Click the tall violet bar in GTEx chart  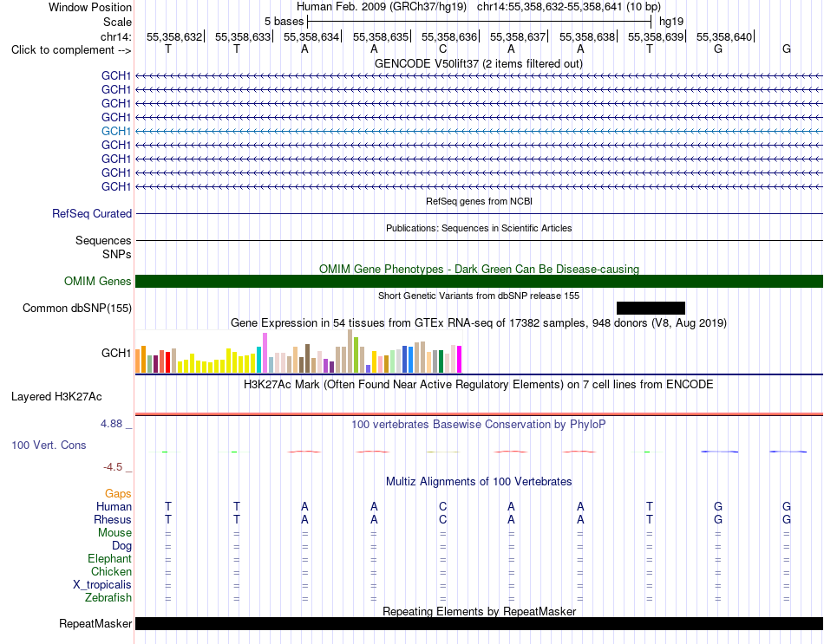[265, 353]
